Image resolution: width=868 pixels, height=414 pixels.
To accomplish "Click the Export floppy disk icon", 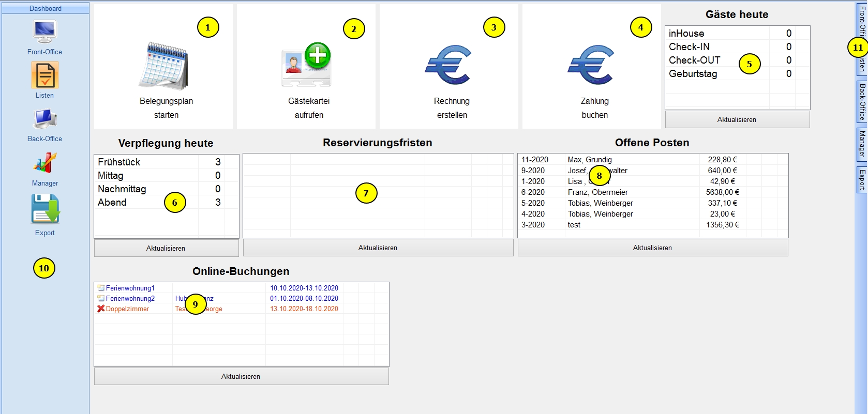I will pyautogui.click(x=45, y=209).
